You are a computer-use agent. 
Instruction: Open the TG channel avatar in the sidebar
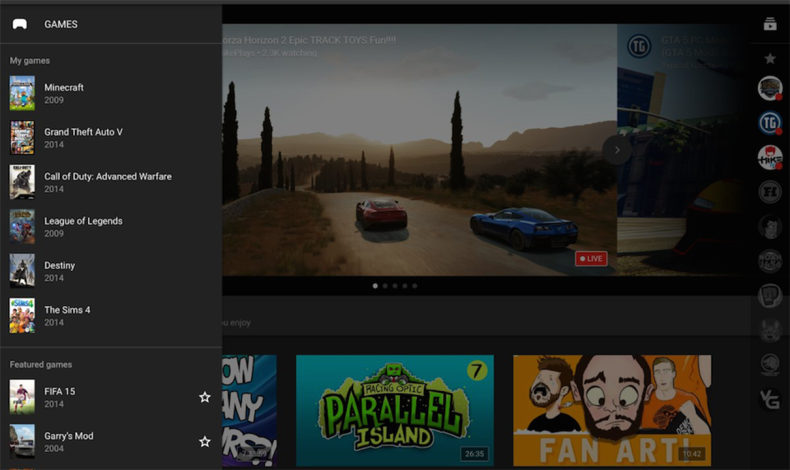coord(770,123)
